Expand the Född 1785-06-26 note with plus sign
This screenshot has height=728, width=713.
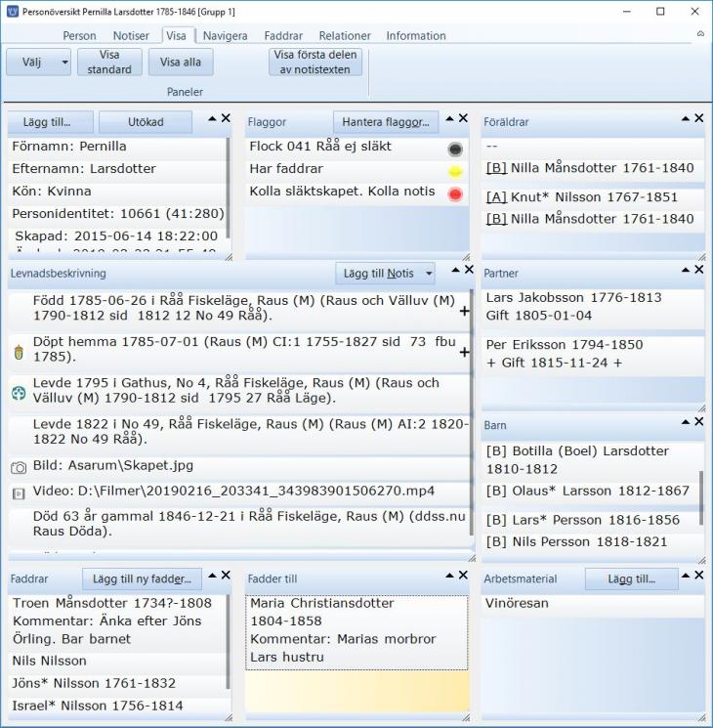(x=464, y=311)
